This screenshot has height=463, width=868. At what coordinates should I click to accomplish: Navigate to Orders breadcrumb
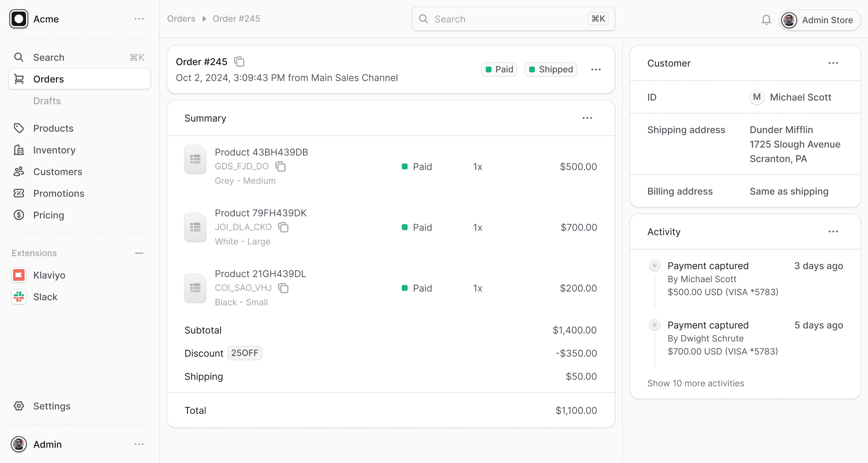pyautogui.click(x=181, y=18)
